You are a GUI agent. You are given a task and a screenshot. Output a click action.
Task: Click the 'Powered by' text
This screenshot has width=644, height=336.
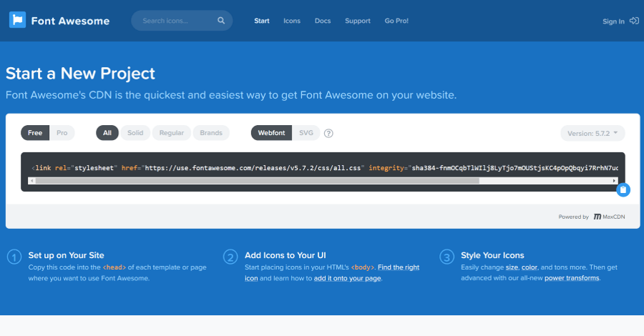click(573, 217)
